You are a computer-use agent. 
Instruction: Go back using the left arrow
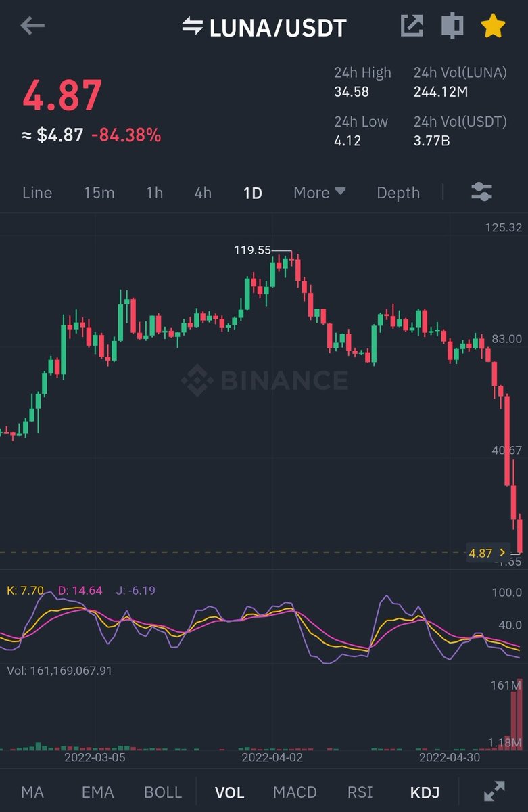(x=32, y=26)
